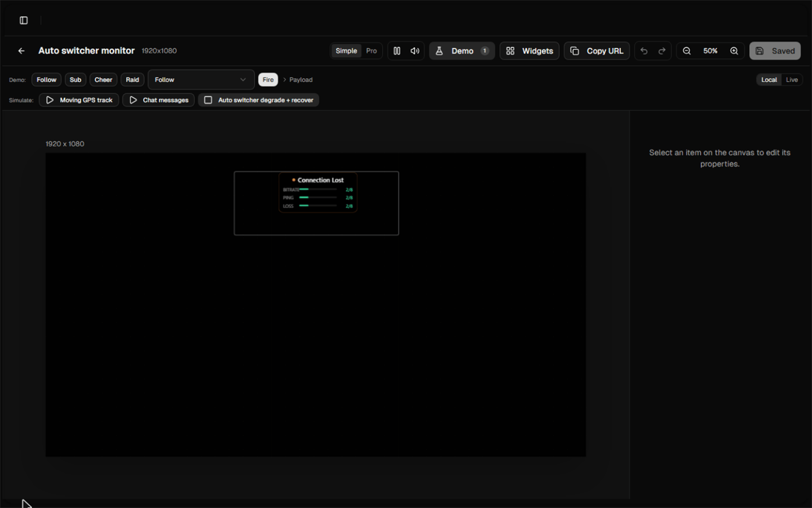This screenshot has height=508, width=812.
Task: Click the Saved button
Action: click(x=775, y=51)
